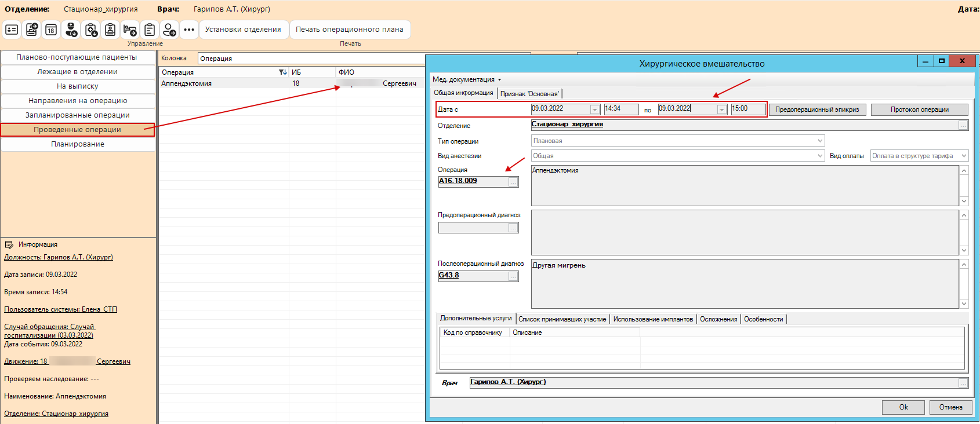Viewport: 980px width, 424px height.
Task: Open Операция code A16.18.009 lookup ellipsis button
Action: (513, 182)
